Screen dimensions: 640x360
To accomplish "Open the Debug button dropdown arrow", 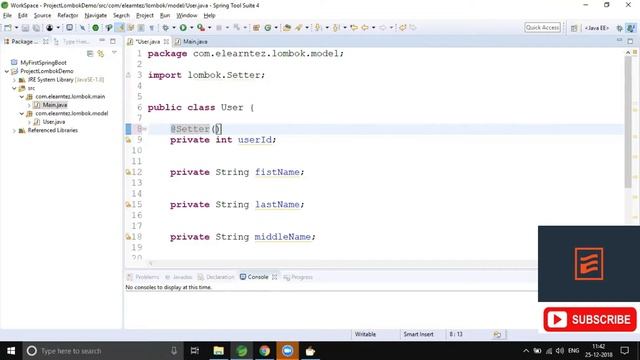I will pos(173,28).
